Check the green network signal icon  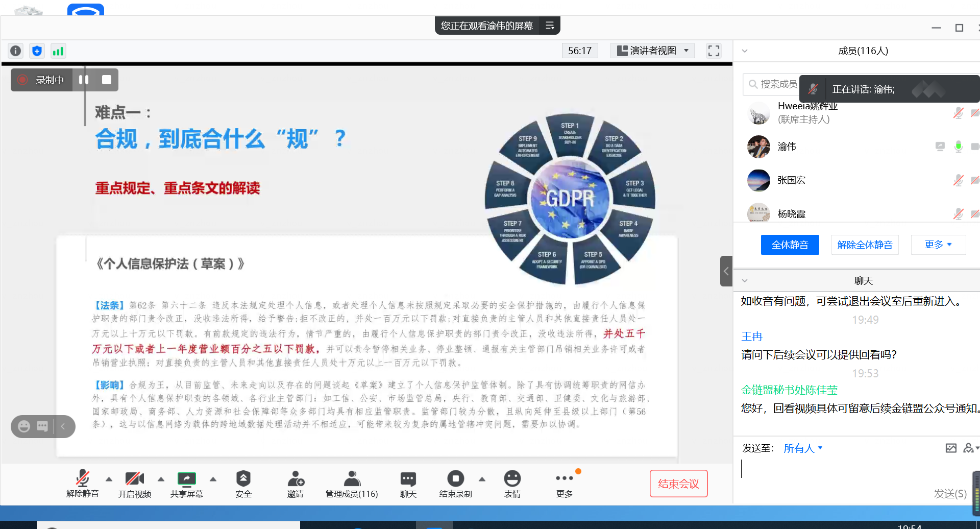[58, 51]
